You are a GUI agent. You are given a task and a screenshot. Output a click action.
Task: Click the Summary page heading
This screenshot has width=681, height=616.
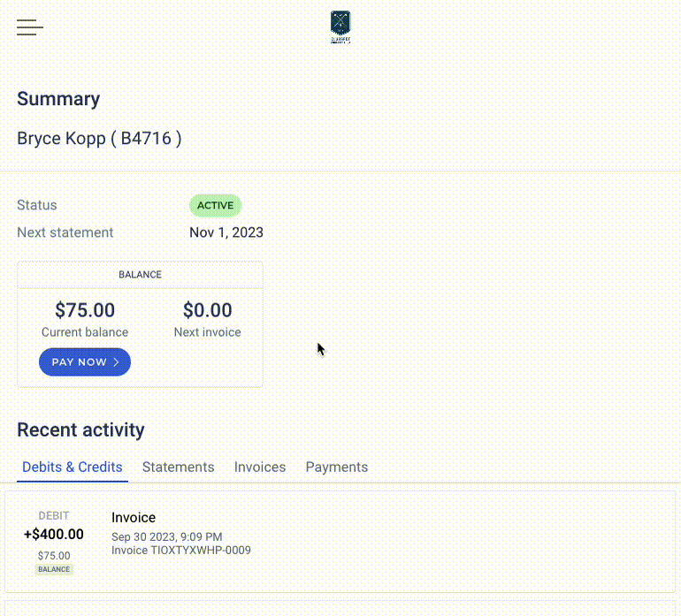58,99
